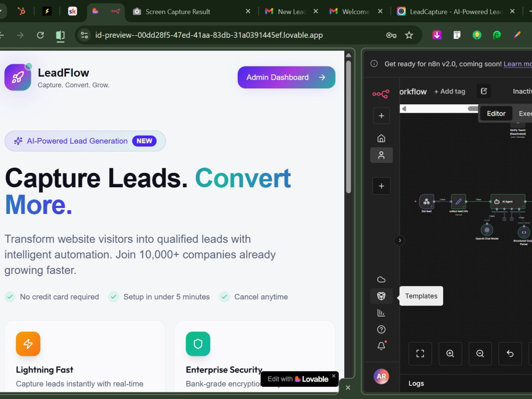This screenshot has height=399, width=532.
Task: Open the green lightbulb extension
Action: pyautogui.click(x=477, y=35)
